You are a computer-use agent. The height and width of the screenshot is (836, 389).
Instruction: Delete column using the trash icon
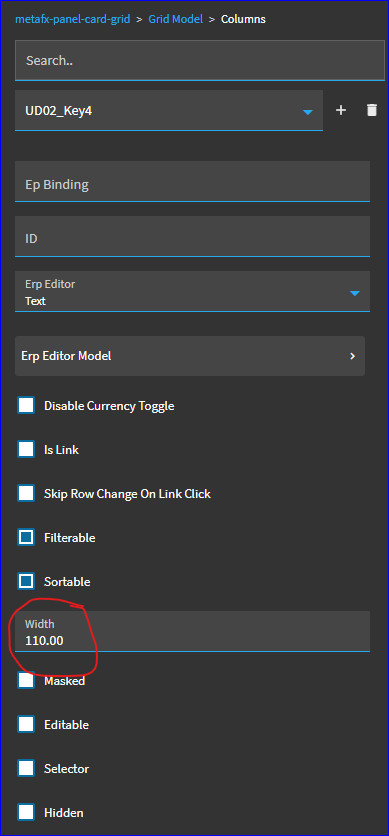coord(372,110)
